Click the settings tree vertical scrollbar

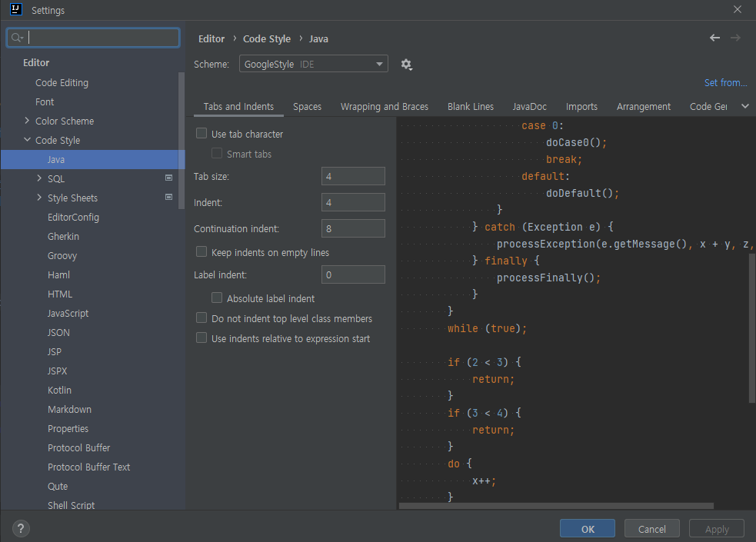click(x=182, y=140)
